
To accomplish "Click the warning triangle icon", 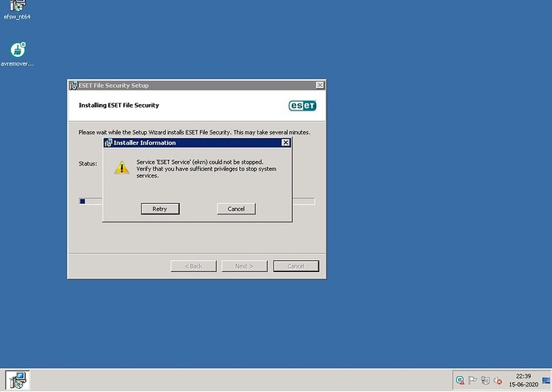I will click(122, 168).
